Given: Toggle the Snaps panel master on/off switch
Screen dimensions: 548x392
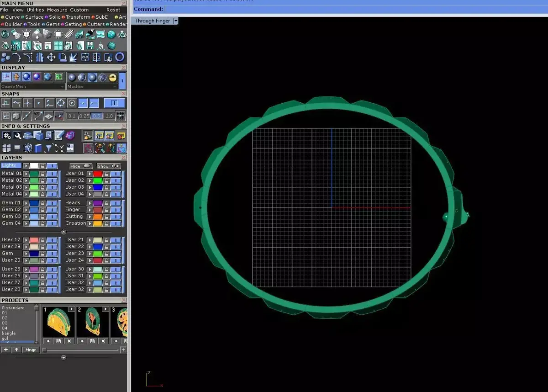Looking at the screenshot, I should coord(114,103).
